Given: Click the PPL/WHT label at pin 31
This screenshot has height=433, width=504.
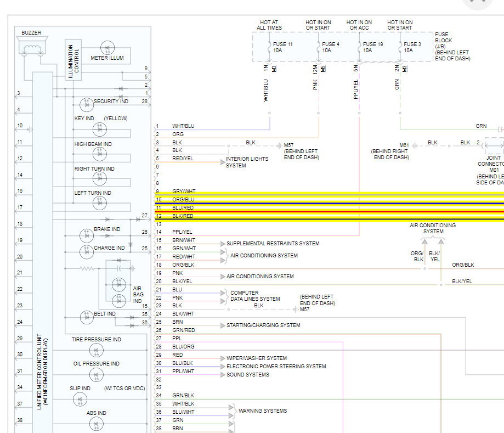Looking at the screenshot, I should point(183,372).
